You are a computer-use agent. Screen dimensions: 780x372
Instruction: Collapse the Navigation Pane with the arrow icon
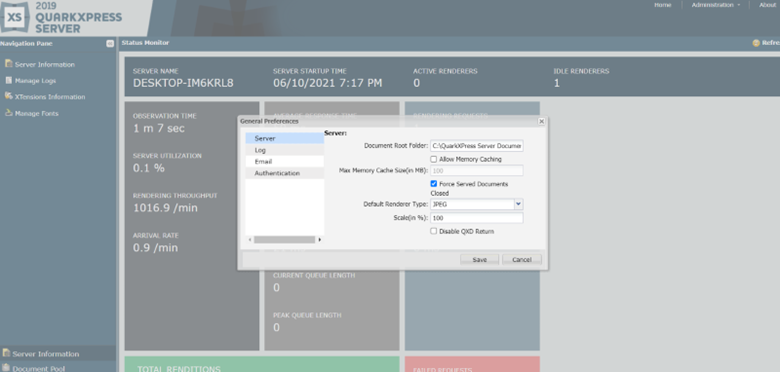110,44
